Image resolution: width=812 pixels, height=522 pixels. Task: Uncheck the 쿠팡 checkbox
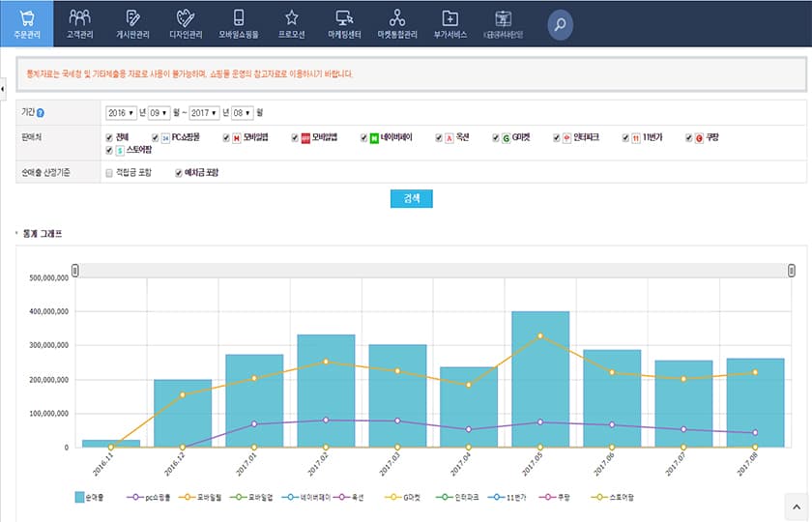[x=688, y=137]
